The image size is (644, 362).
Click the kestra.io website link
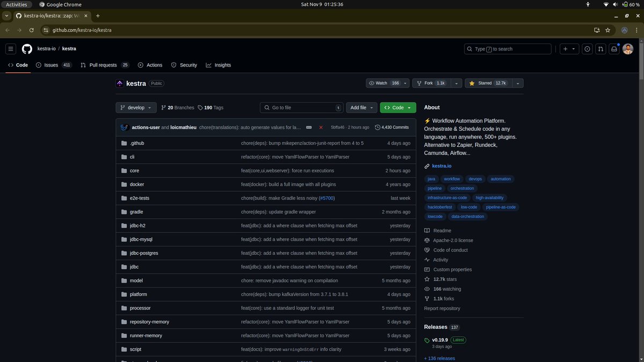(442, 166)
